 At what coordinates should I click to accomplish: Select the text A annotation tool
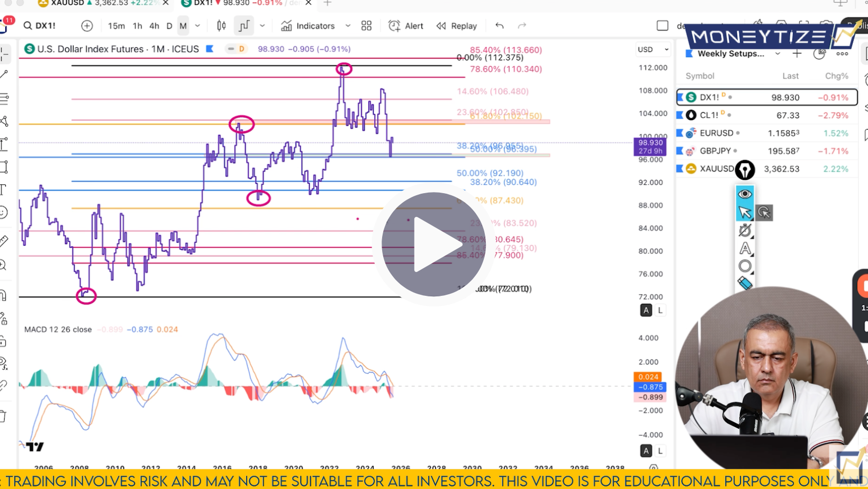click(745, 248)
